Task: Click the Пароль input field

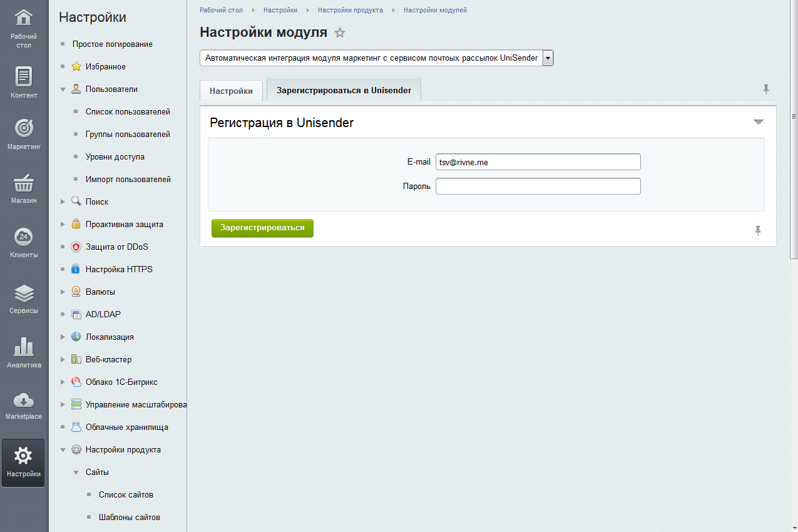Action: tap(538, 187)
